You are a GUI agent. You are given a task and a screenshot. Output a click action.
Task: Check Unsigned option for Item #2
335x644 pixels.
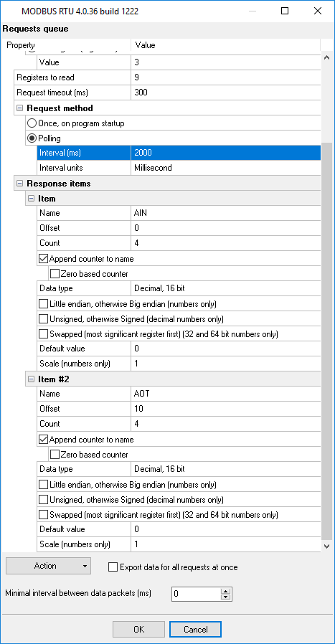[43, 499]
